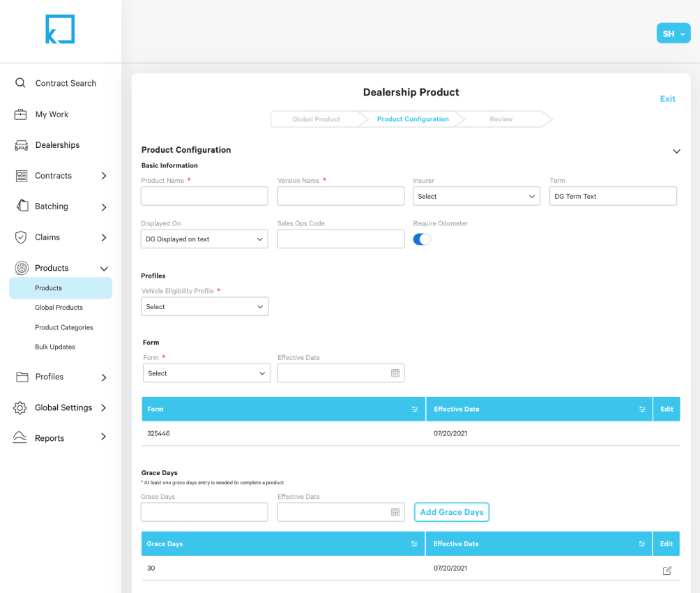The width and height of the screenshot is (700, 593).
Task: Click filter icon in Form column header
Action: click(415, 410)
